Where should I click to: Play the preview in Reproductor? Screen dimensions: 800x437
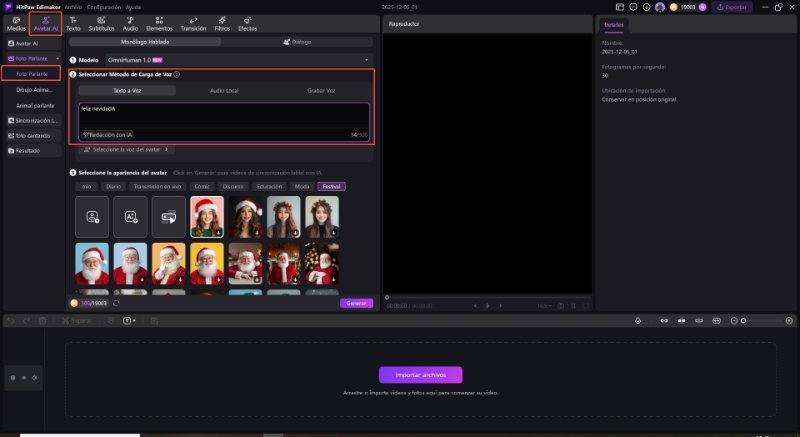point(488,306)
